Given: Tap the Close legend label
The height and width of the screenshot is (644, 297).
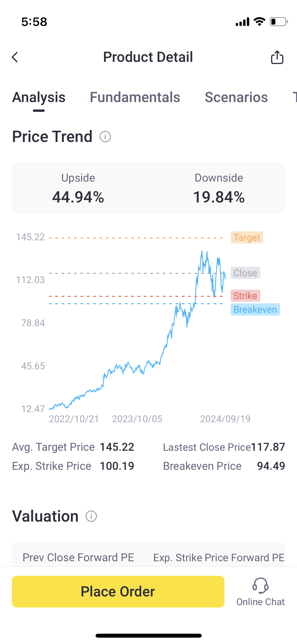Looking at the screenshot, I should click(245, 273).
